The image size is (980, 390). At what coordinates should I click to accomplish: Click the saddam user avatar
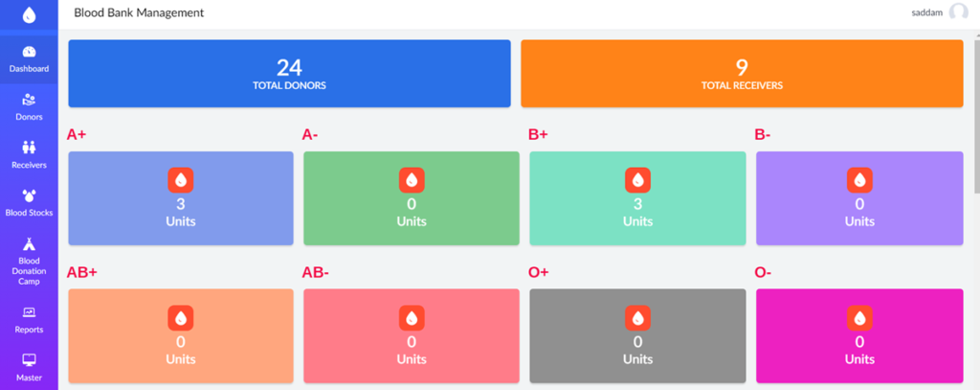(x=958, y=12)
